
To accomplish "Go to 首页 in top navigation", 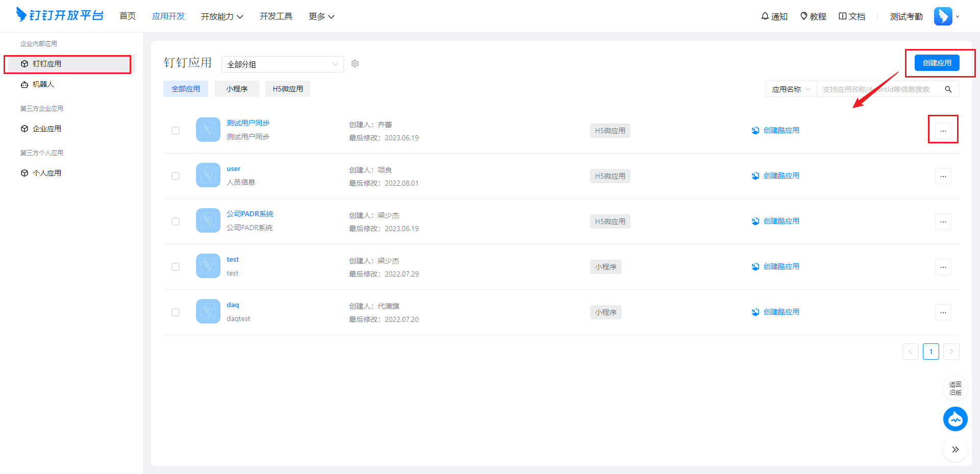I will pyautogui.click(x=128, y=16).
